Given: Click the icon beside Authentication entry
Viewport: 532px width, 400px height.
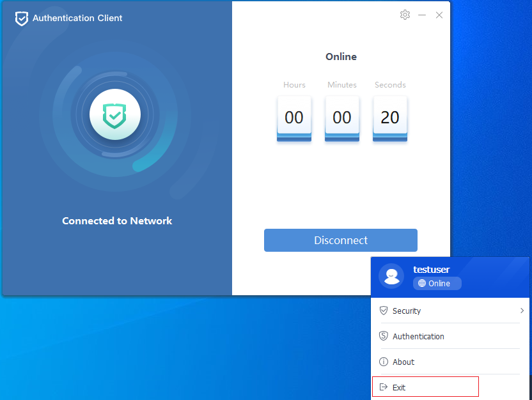Looking at the screenshot, I should 384,336.
